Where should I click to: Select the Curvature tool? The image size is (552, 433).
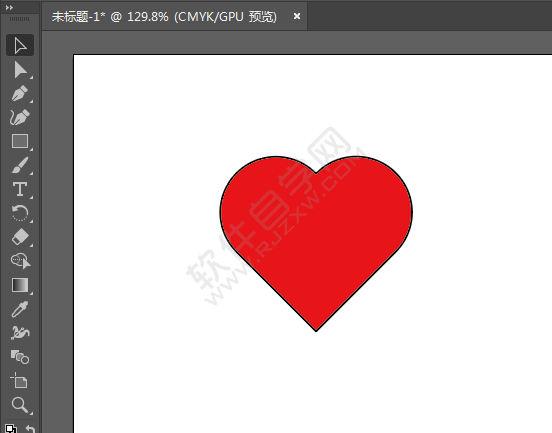[20, 117]
